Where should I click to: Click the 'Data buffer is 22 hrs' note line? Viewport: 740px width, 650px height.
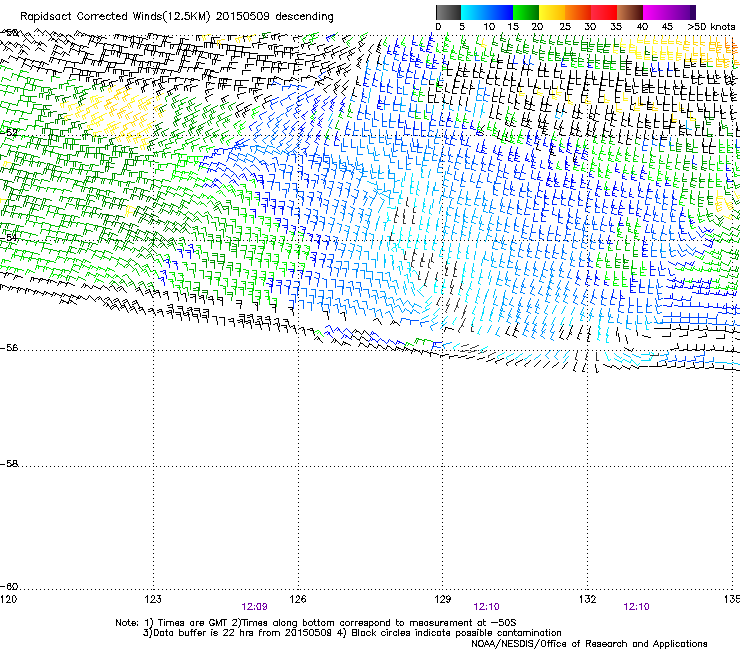(x=352, y=633)
